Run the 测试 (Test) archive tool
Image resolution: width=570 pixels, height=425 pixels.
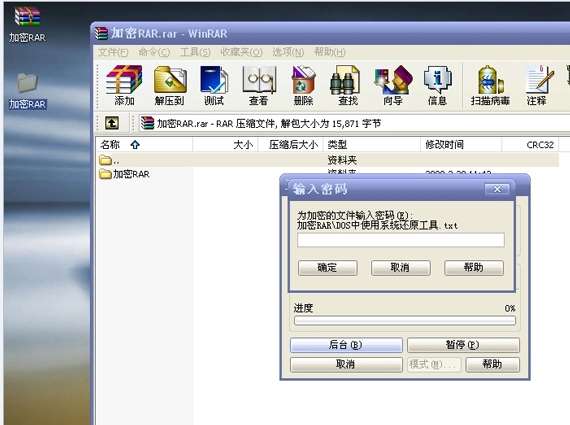pyautogui.click(x=214, y=85)
